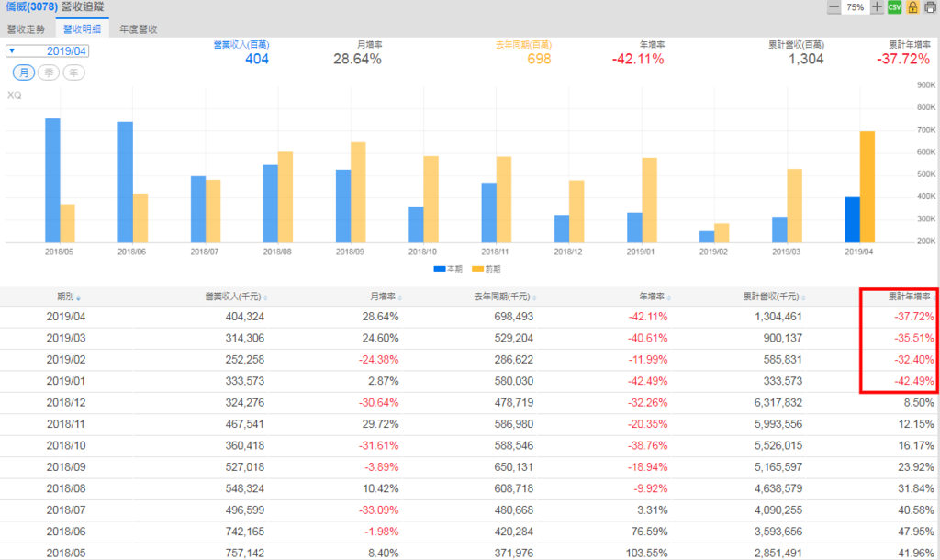Screen dimensions: 940x560
Task: Select the 2018/12 period cell
Action: [66, 403]
